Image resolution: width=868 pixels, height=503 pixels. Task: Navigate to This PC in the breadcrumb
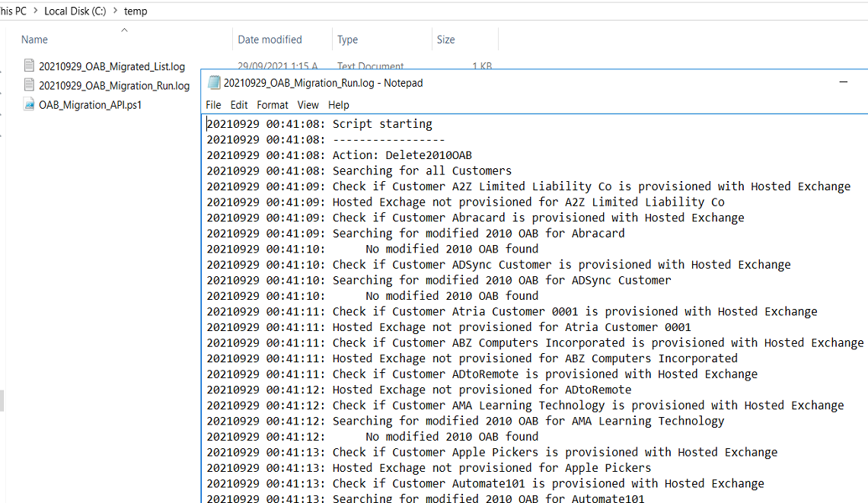pyautogui.click(x=13, y=11)
